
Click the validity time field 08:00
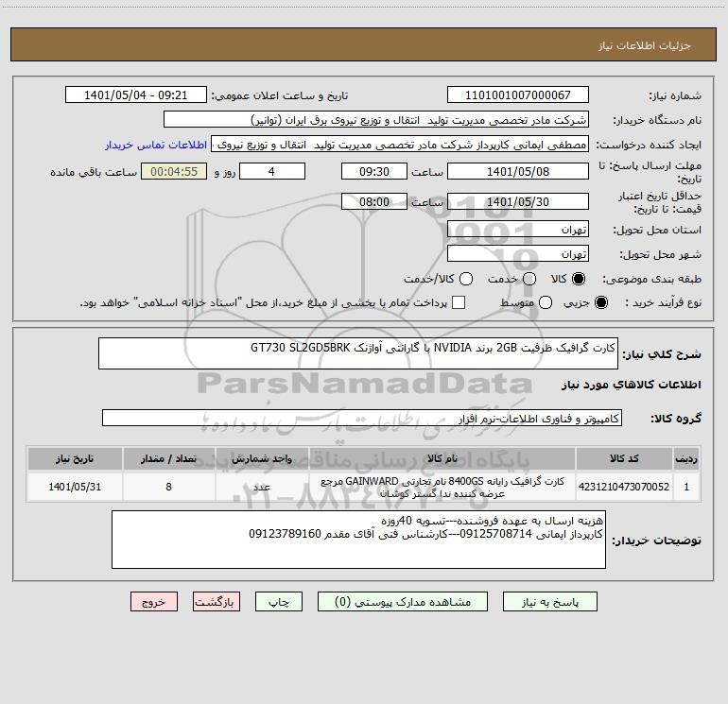[374, 201]
